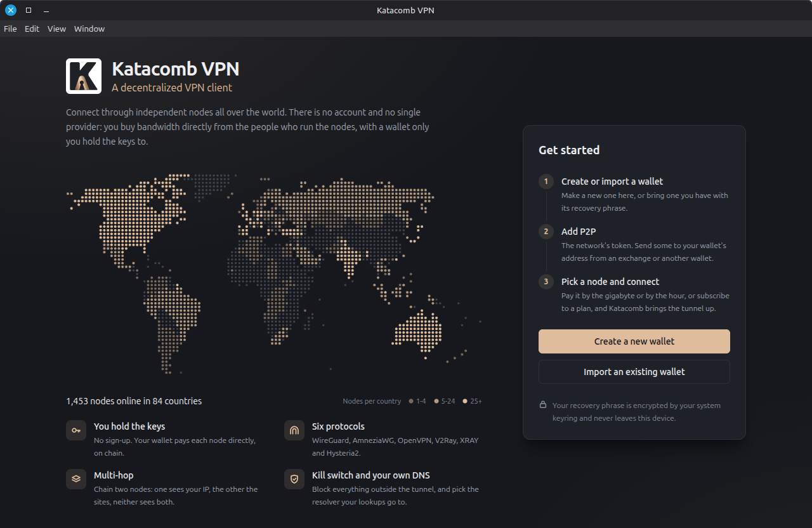Click the Get started heading
The height and width of the screenshot is (528, 812).
pyautogui.click(x=569, y=150)
